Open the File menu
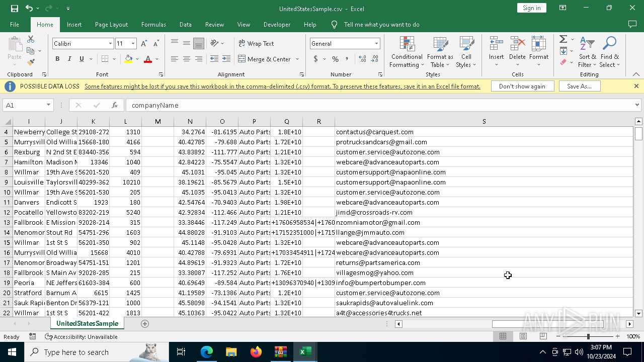The width and height of the screenshot is (644, 362). coord(15,24)
